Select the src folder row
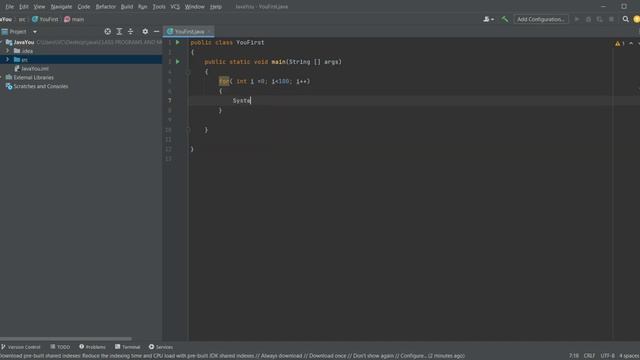The height and width of the screenshot is (360, 640). 81,60
